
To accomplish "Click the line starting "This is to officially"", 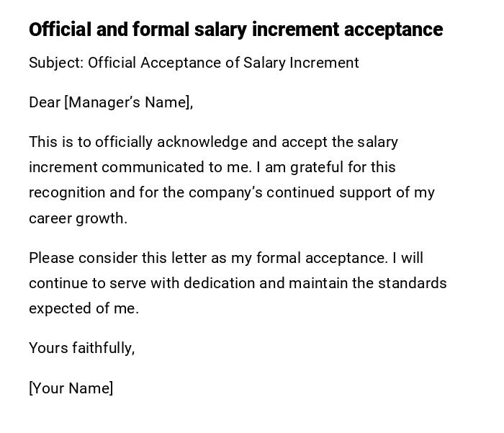I will point(213,142).
